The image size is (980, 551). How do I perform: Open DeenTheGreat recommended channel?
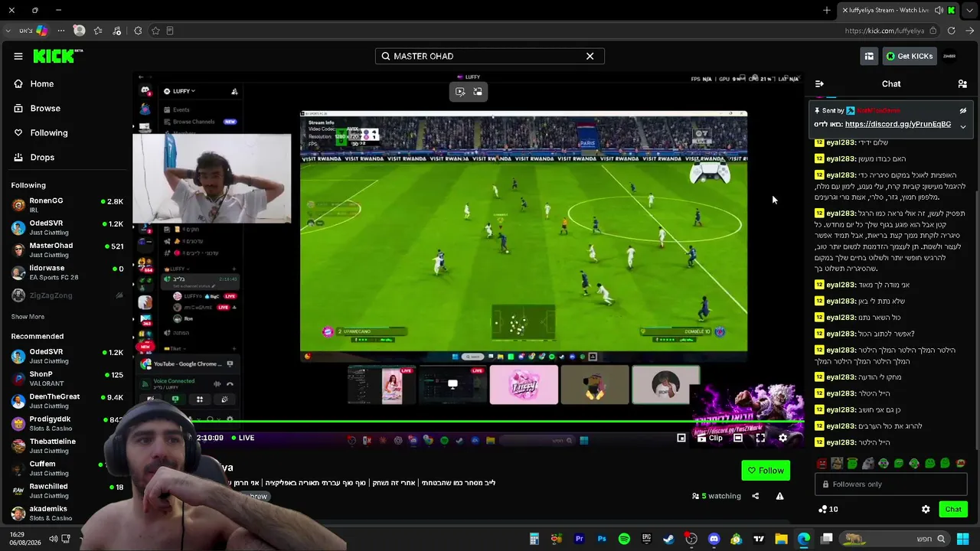pyautogui.click(x=67, y=401)
